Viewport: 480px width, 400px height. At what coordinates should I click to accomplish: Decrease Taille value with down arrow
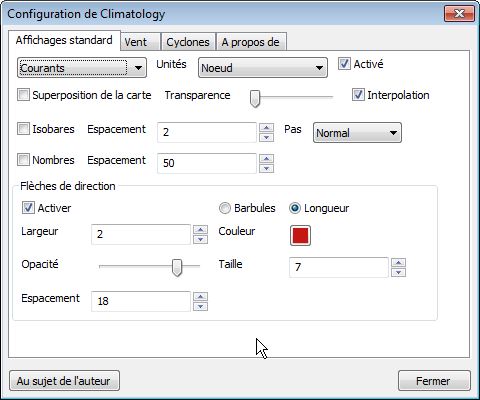pos(398,272)
